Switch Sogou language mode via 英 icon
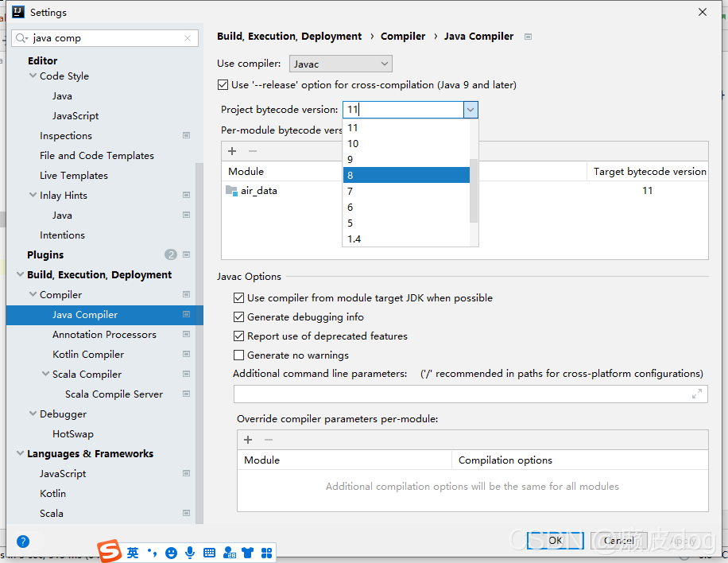This screenshot has height=563, width=728. (133, 553)
